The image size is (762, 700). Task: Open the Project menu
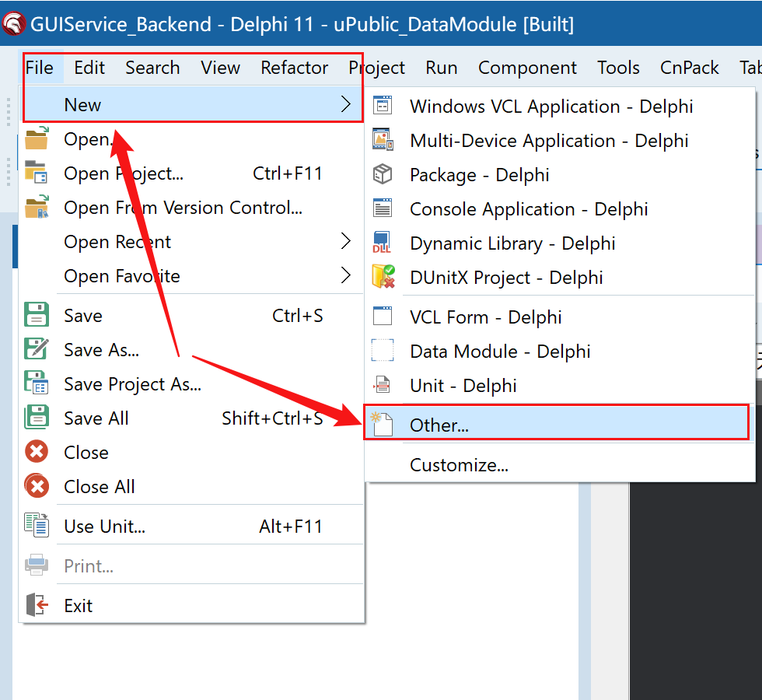pyautogui.click(x=376, y=68)
